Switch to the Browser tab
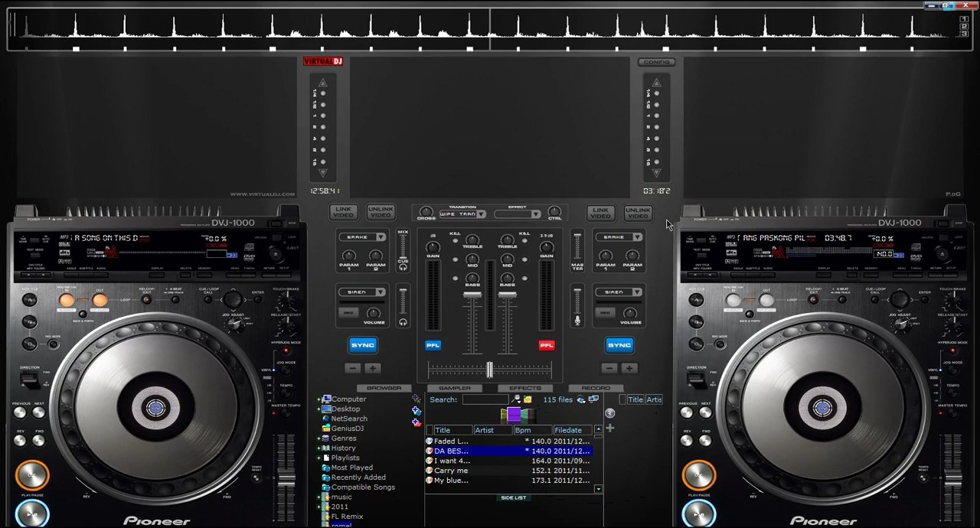 click(384, 389)
